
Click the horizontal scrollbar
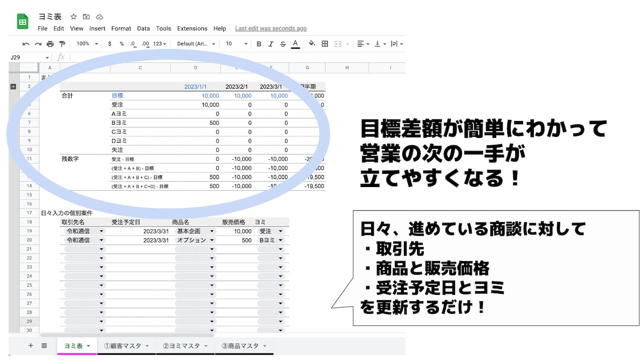127,335
